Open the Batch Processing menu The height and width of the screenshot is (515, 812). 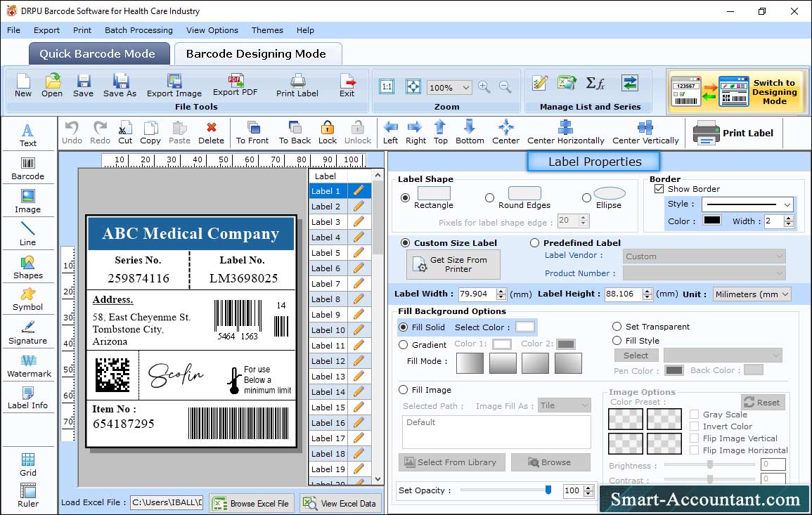point(138,30)
